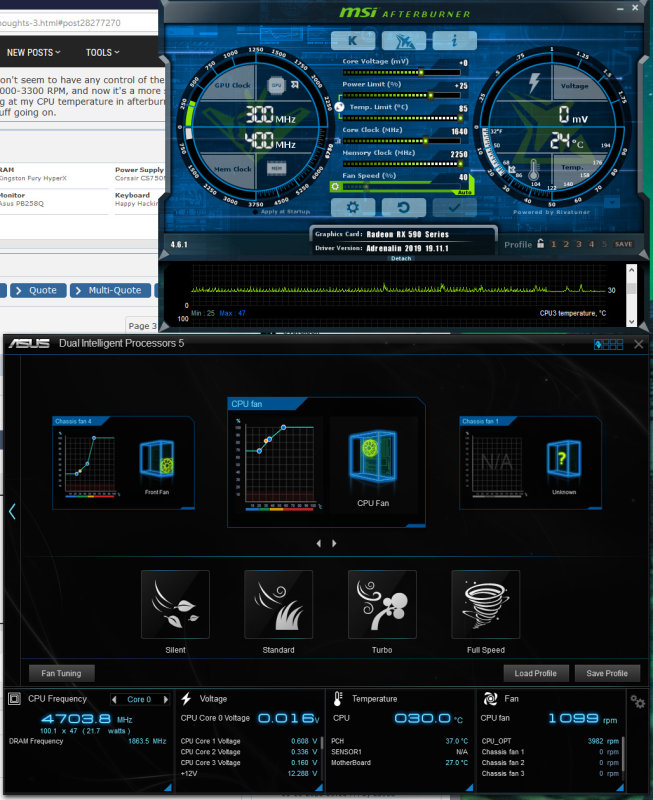Expand the Voltage panel corner arrow
The width and height of the screenshot is (653, 800).
(x=318, y=788)
